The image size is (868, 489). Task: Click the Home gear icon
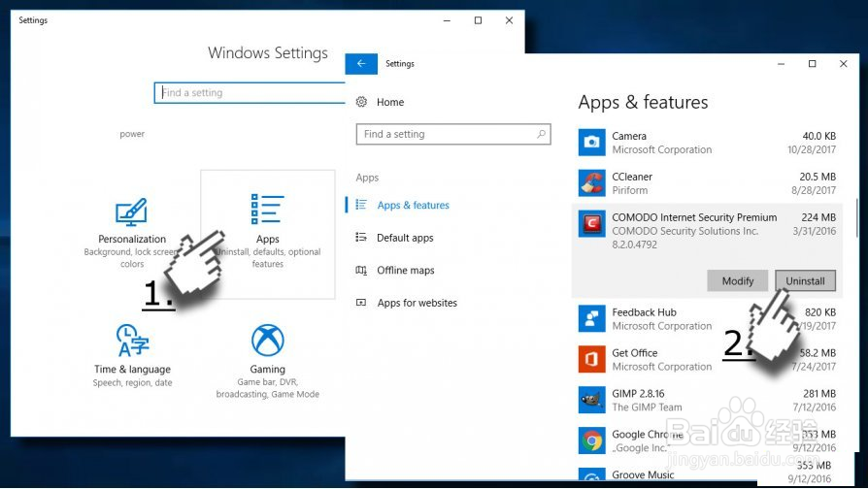361,102
